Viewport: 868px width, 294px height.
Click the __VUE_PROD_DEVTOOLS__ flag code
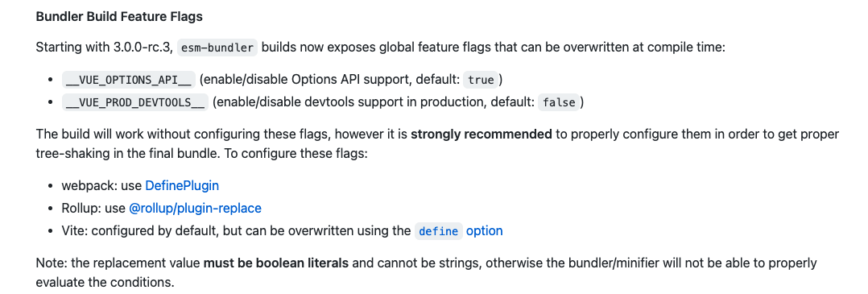point(135,102)
